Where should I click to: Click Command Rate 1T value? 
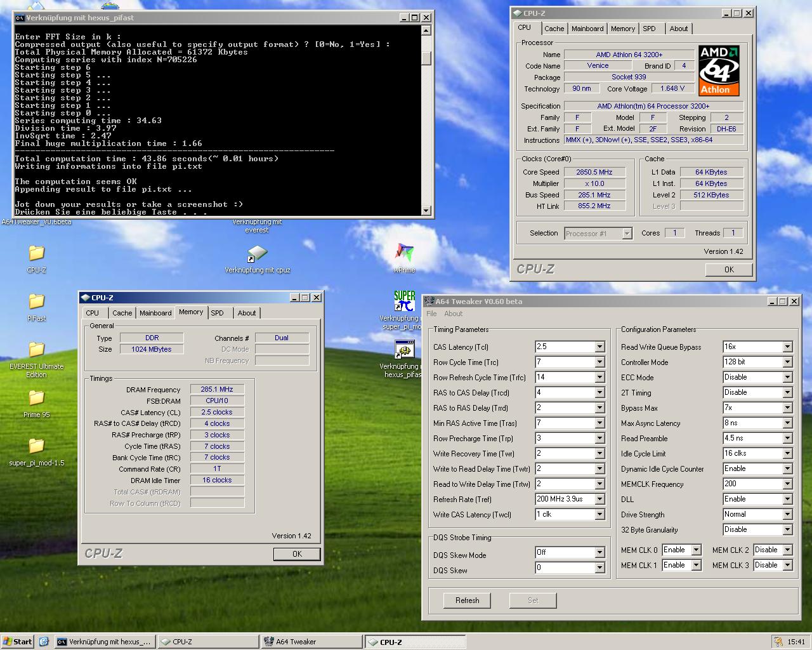point(217,468)
